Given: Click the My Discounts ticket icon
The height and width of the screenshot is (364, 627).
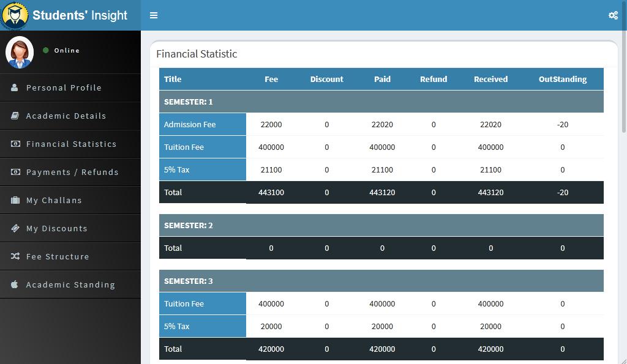Looking at the screenshot, I should (x=15, y=228).
